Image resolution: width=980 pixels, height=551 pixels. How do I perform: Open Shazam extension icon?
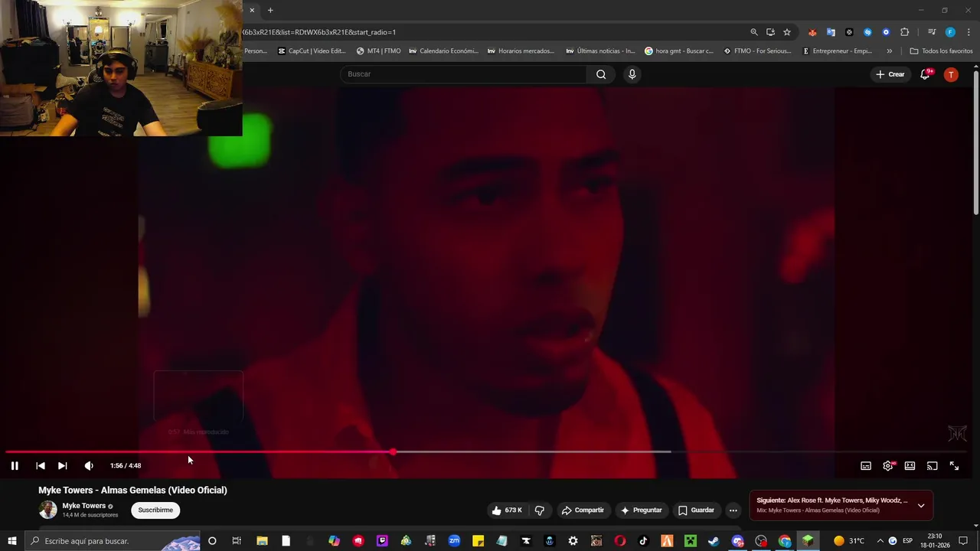pos(867,32)
